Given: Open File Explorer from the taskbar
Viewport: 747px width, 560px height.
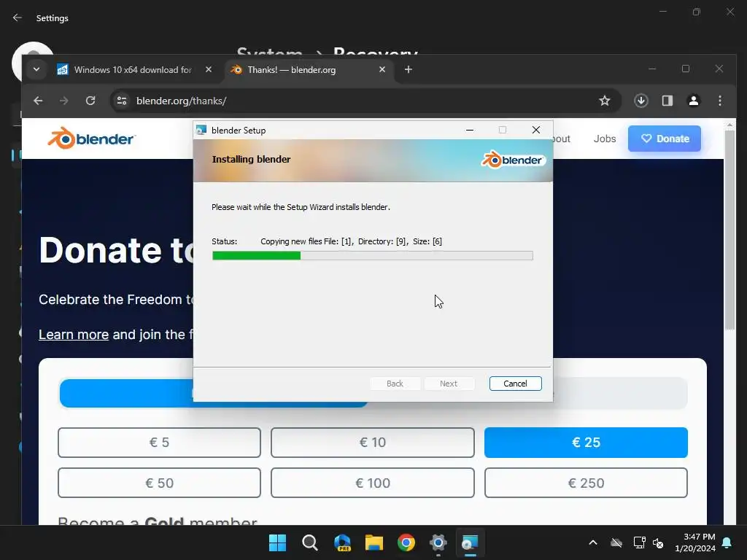Looking at the screenshot, I should (x=374, y=542).
